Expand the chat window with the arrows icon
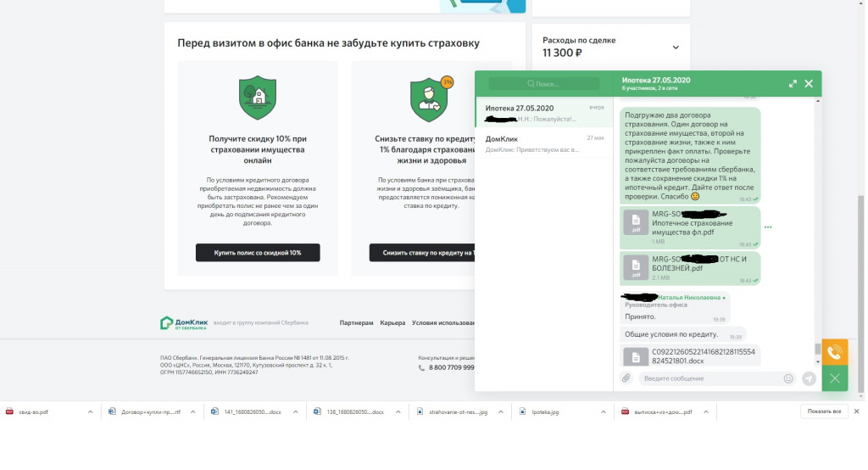This screenshot has height=470, width=868. click(793, 84)
